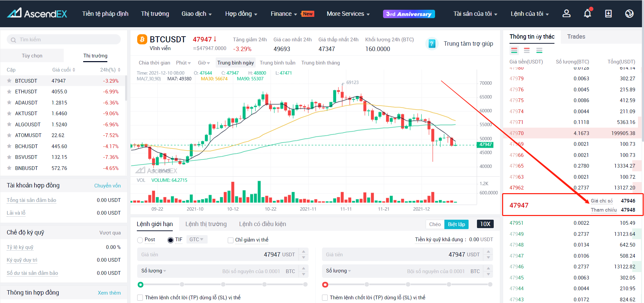Click the order book row priced 47970
Screen dimensions: 644x303
(x=572, y=133)
